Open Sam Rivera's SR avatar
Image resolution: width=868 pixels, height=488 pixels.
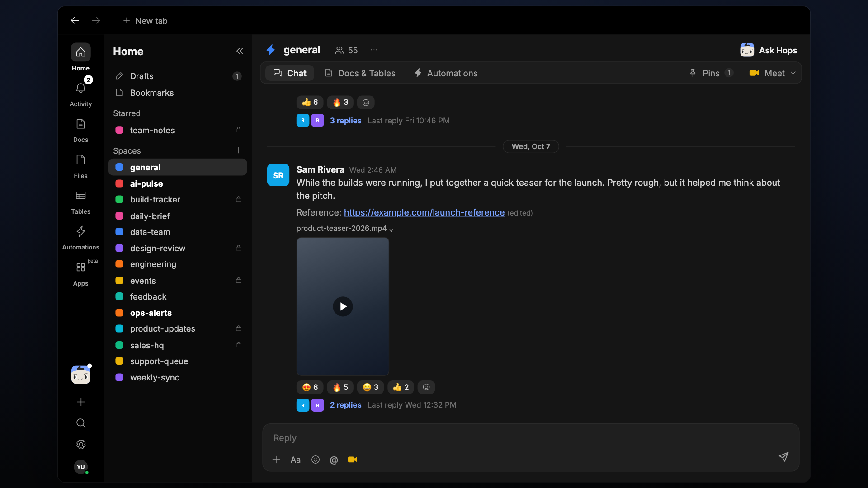point(278,175)
